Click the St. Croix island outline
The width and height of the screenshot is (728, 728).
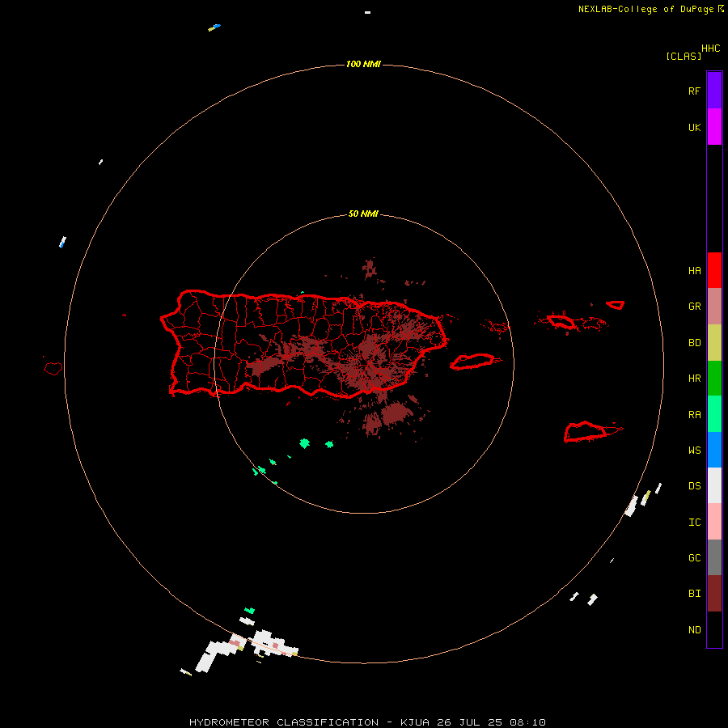(x=586, y=432)
